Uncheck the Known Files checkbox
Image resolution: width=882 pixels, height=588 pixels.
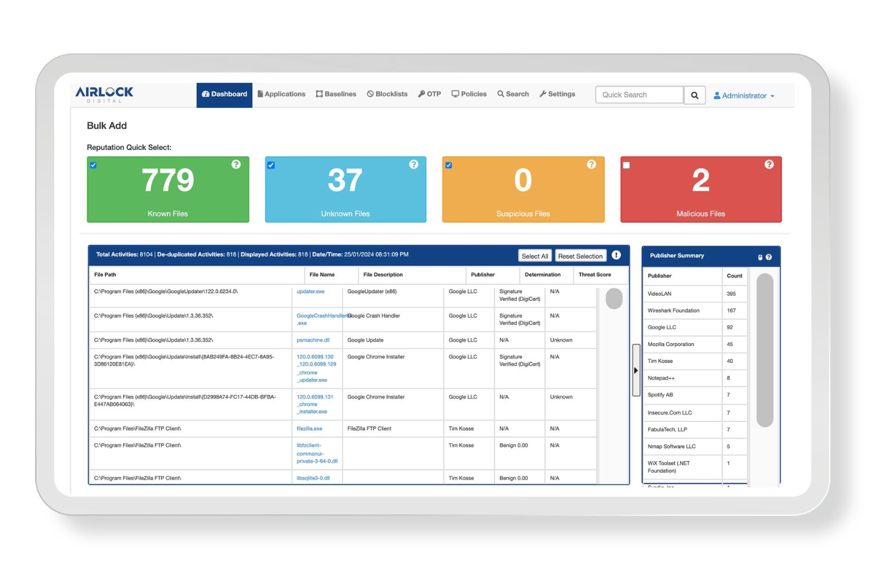coord(93,165)
